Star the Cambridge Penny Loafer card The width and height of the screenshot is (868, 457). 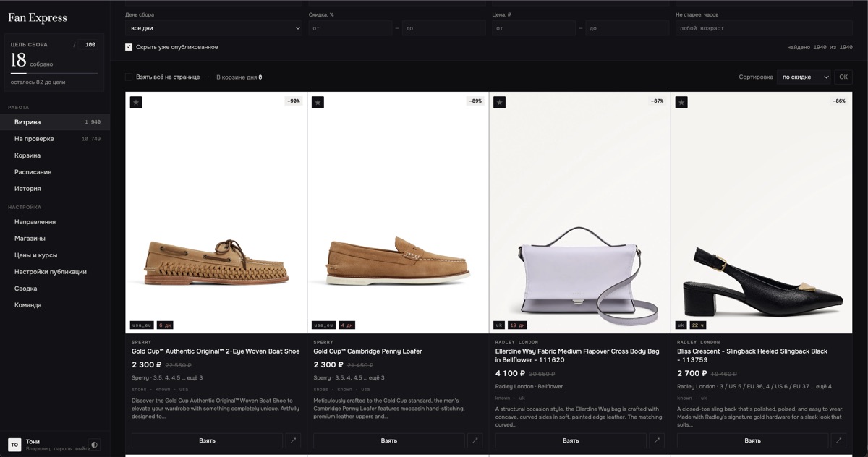[318, 103]
